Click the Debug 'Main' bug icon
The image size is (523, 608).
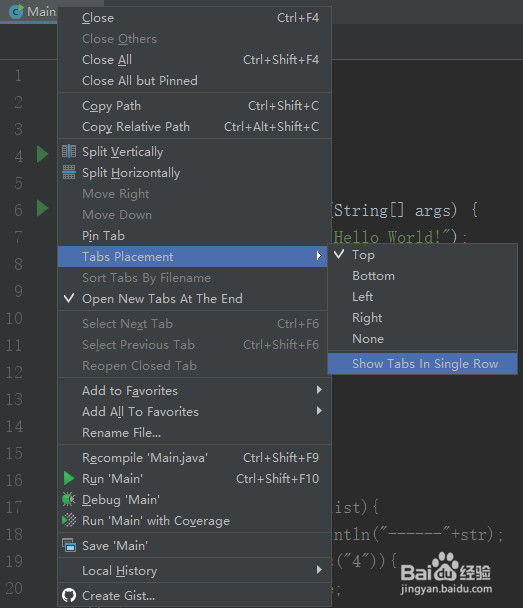[x=69, y=499]
